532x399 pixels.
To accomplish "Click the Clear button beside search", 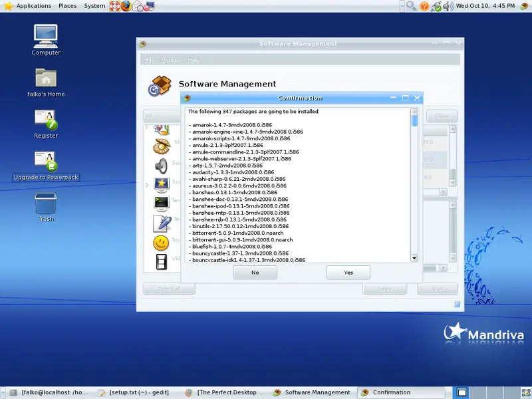I will click(442, 116).
